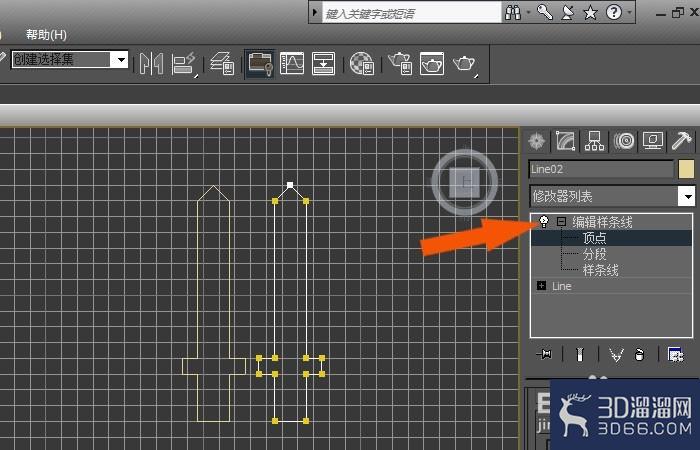700x450 pixels.
Task: Click Make Unique icon
Action: coord(616,355)
